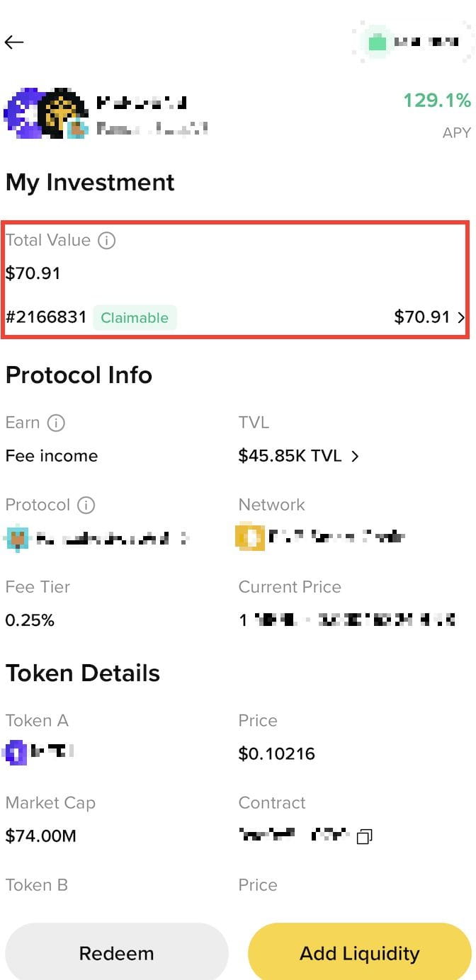Tap the blurred Current Price value
The width and height of the screenshot is (476, 980).
(x=347, y=620)
